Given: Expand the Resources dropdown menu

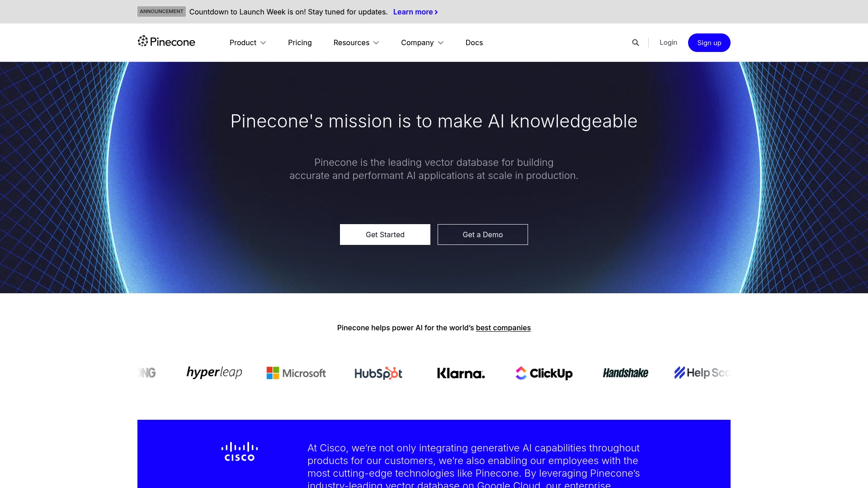Looking at the screenshot, I should tap(356, 42).
